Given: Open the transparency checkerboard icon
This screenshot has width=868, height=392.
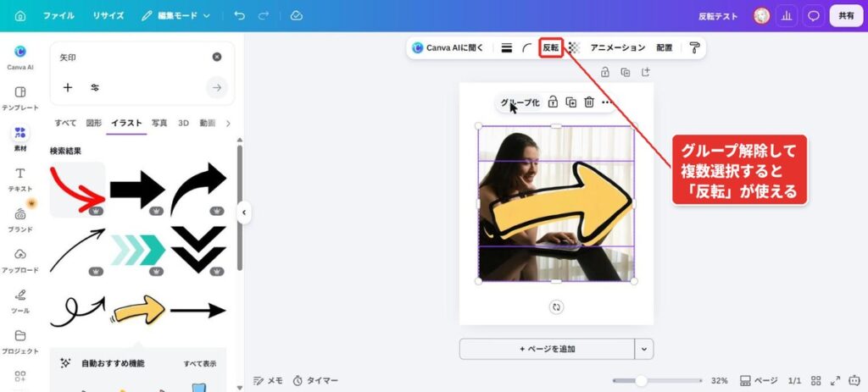Looking at the screenshot, I should point(575,48).
